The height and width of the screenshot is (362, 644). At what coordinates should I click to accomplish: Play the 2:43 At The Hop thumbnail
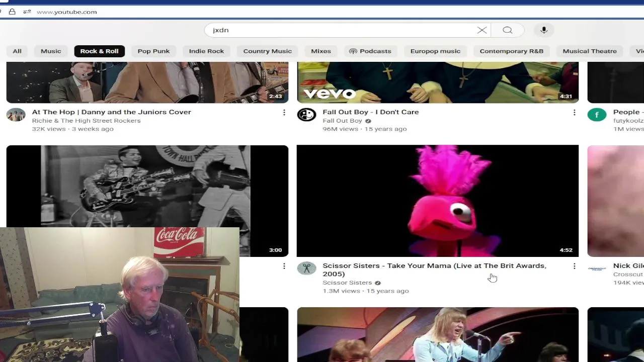pos(147,82)
